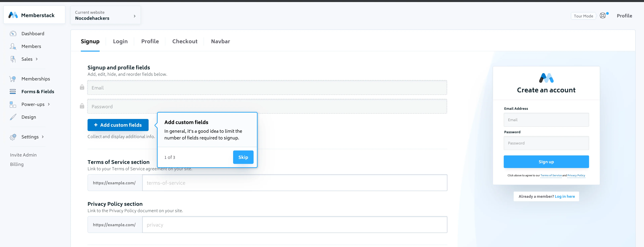Viewport: 644px width, 247px height.
Task: Click the Settings gear icon
Action: 13,137
